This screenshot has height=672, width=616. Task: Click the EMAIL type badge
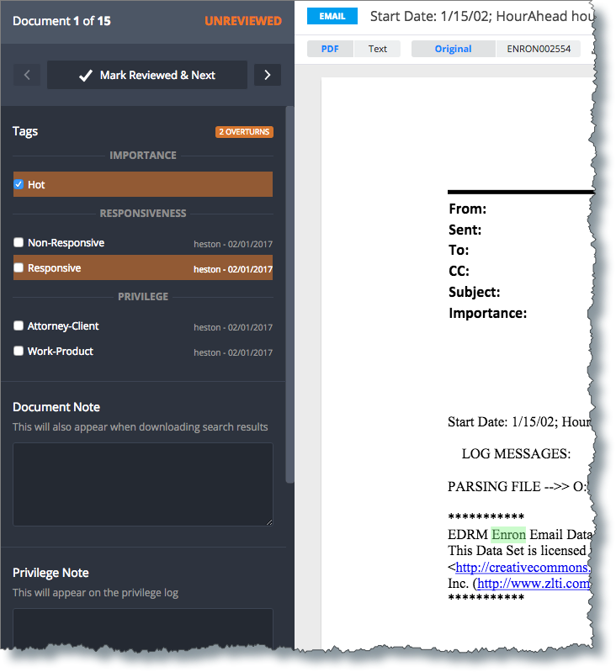click(x=332, y=16)
